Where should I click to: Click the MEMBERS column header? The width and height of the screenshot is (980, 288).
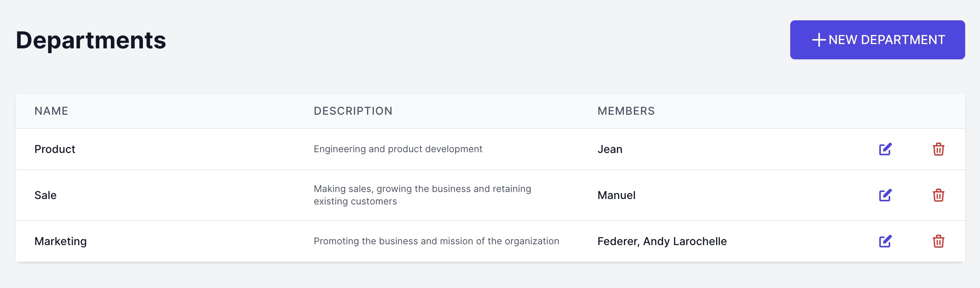(626, 111)
